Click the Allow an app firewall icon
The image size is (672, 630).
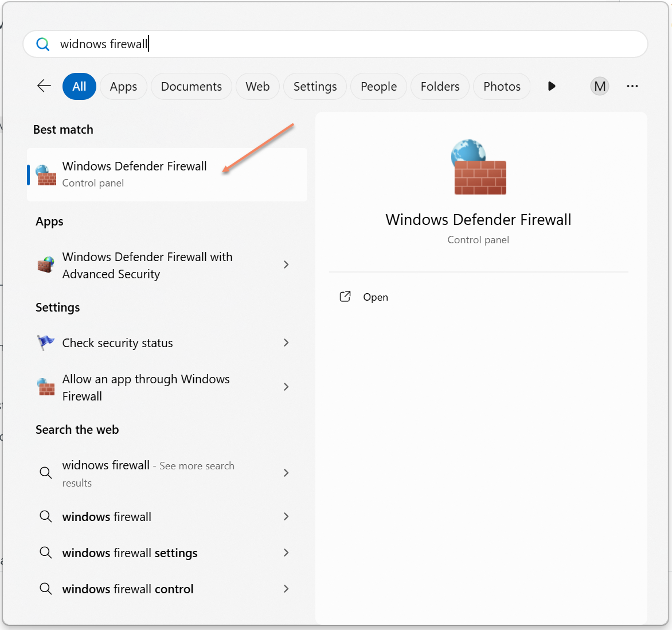coord(46,387)
